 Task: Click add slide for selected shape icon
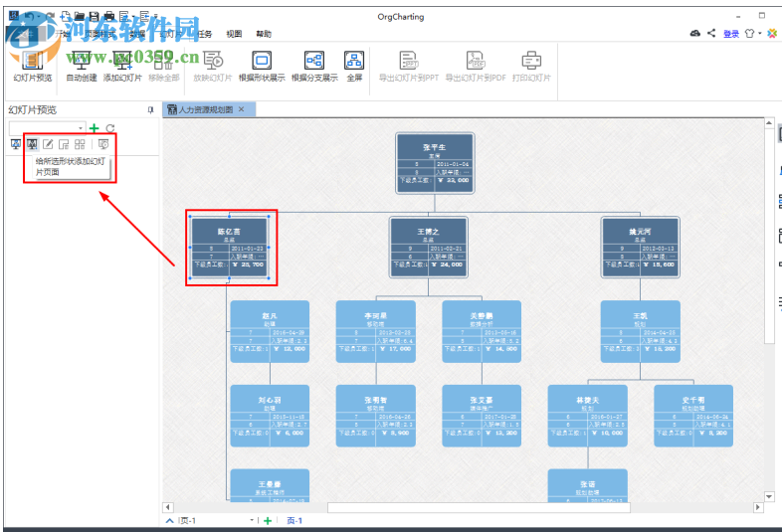tap(32, 144)
